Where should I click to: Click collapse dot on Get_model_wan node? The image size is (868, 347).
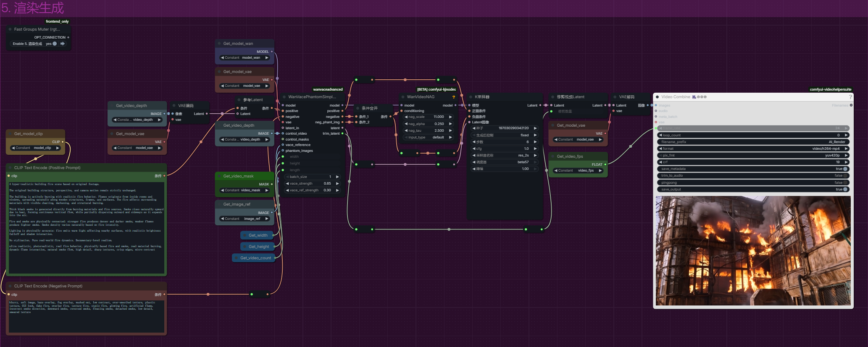tap(219, 44)
